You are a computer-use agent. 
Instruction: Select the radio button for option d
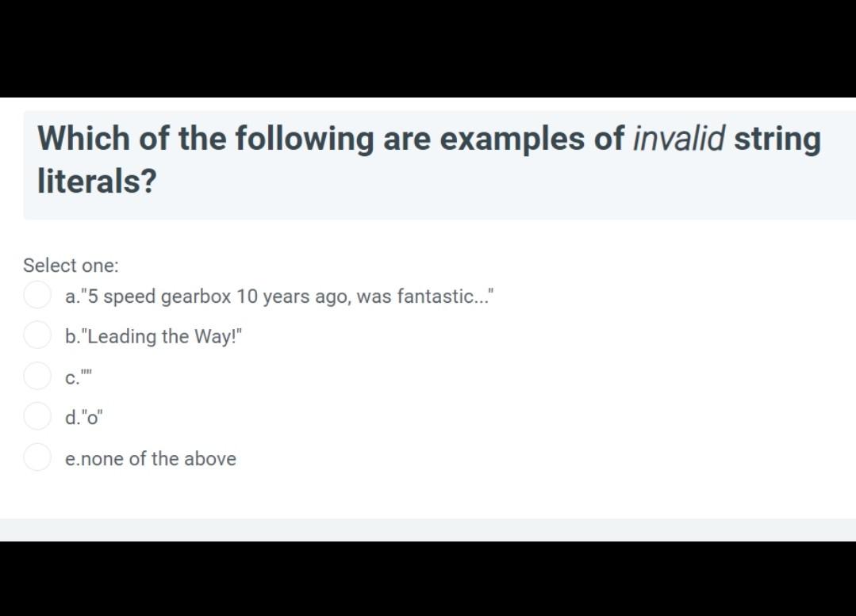pos(37,416)
